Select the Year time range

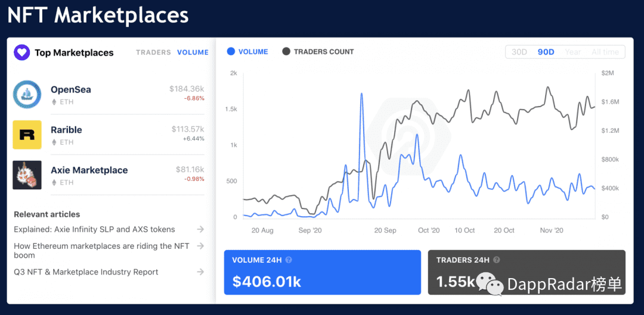tap(573, 52)
